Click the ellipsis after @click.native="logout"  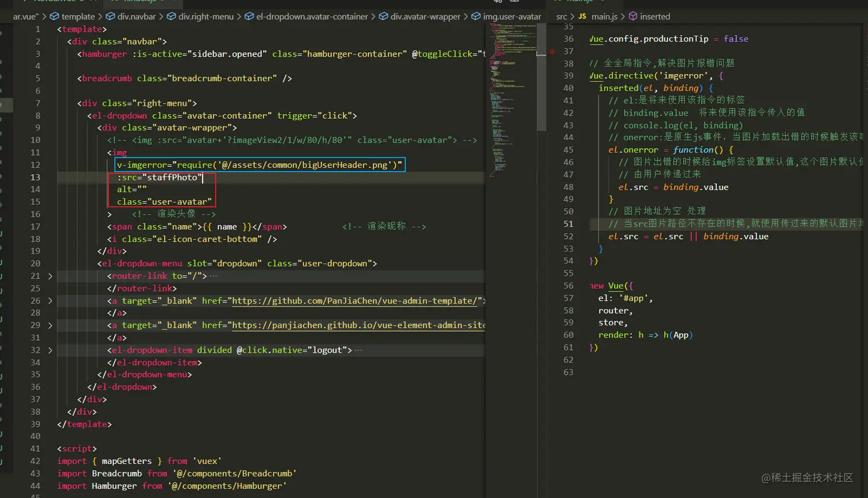click(x=359, y=350)
